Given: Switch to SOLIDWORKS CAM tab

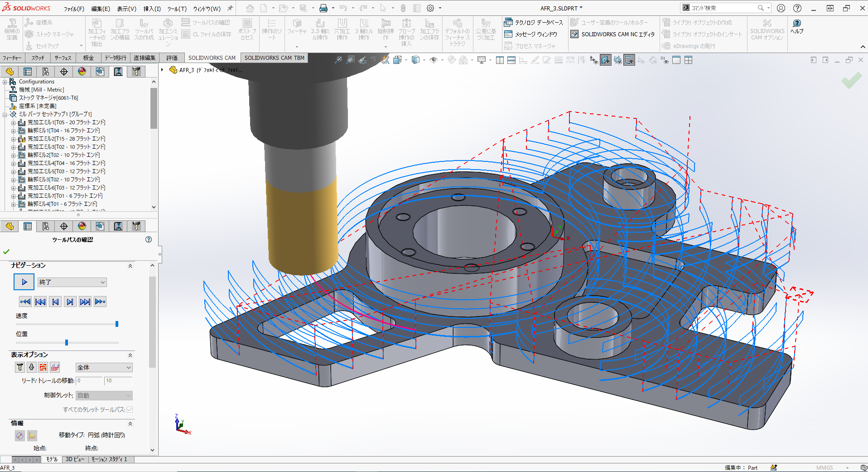Looking at the screenshot, I should pyautogui.click(x=212, y=58).
